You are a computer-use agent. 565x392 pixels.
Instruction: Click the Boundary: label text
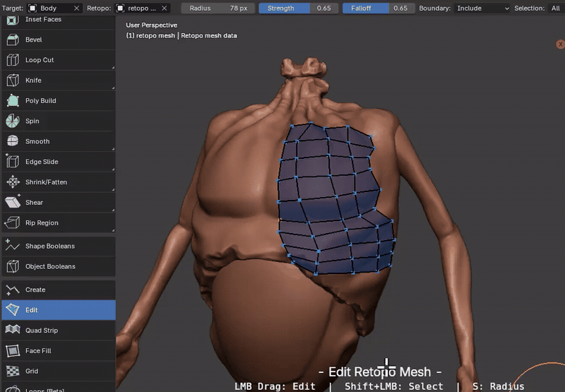[x=434, y=8]
